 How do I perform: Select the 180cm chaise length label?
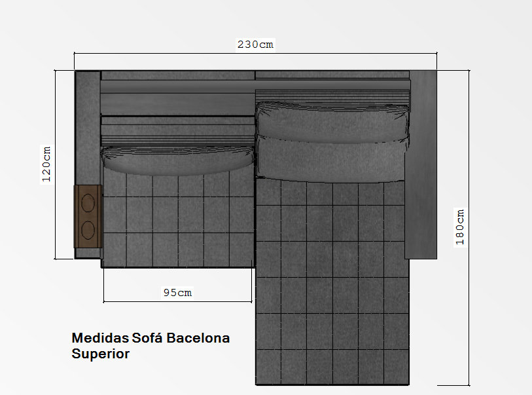[x=459, y=227]
